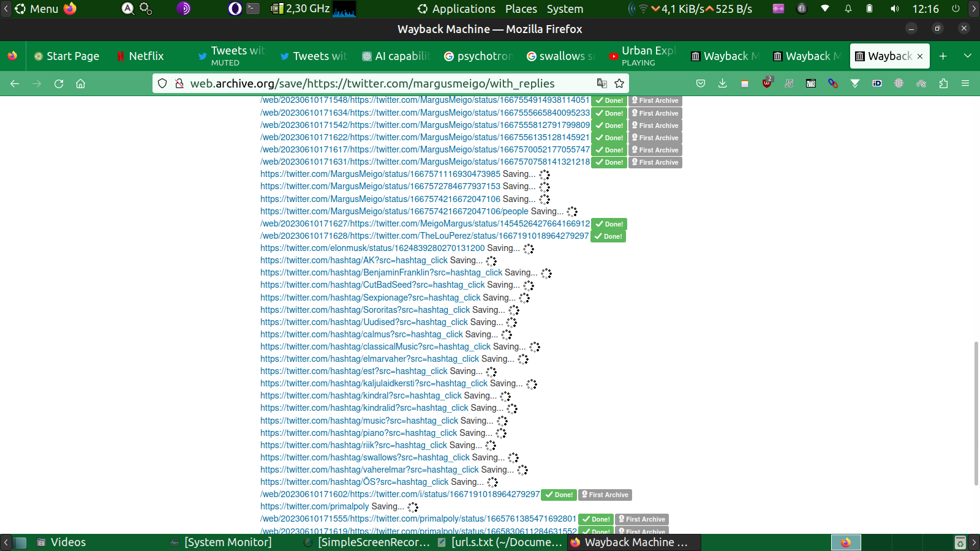Open the notifications bell in the panel

click(x=848, y=9)
